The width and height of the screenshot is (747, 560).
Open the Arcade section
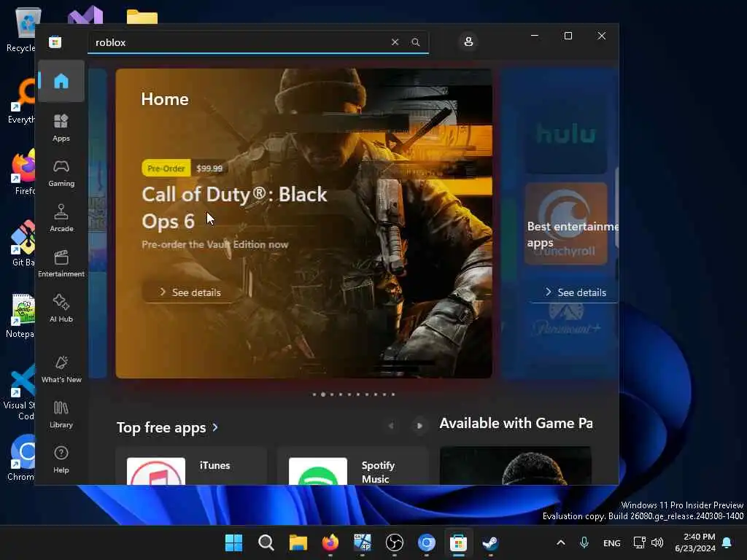point(61,219)
